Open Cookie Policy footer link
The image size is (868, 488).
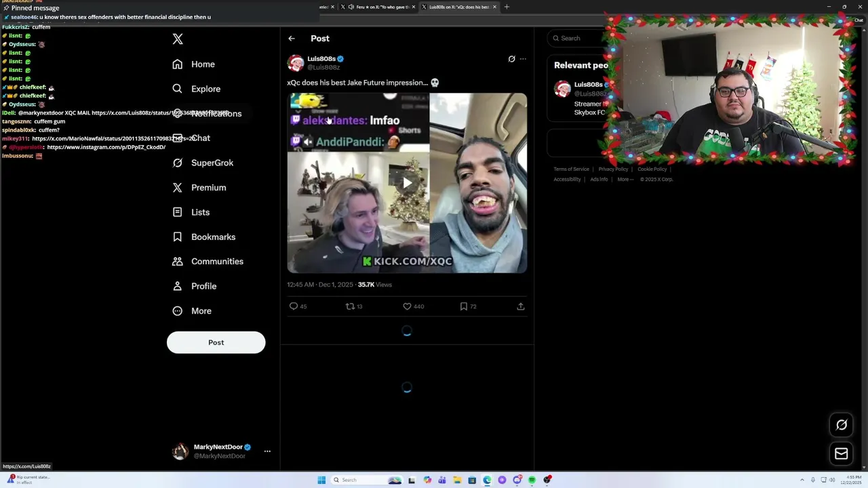pos(652,169)
